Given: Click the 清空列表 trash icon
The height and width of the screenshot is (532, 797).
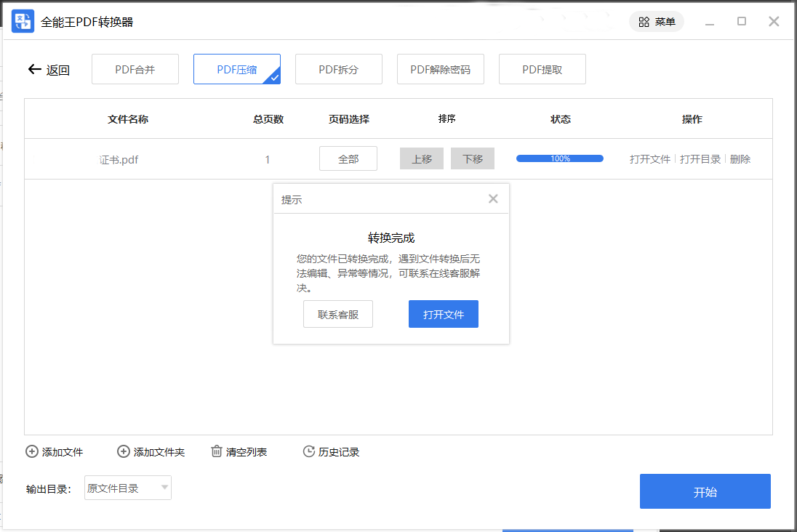Looking at the screenshot, I should pos(217,452).
